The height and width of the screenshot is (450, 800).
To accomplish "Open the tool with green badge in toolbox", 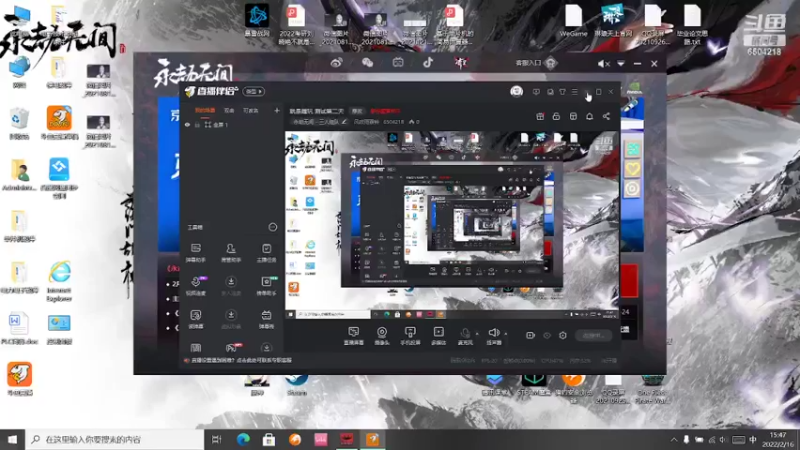I will pyautogui.click(x=266, y=286).
